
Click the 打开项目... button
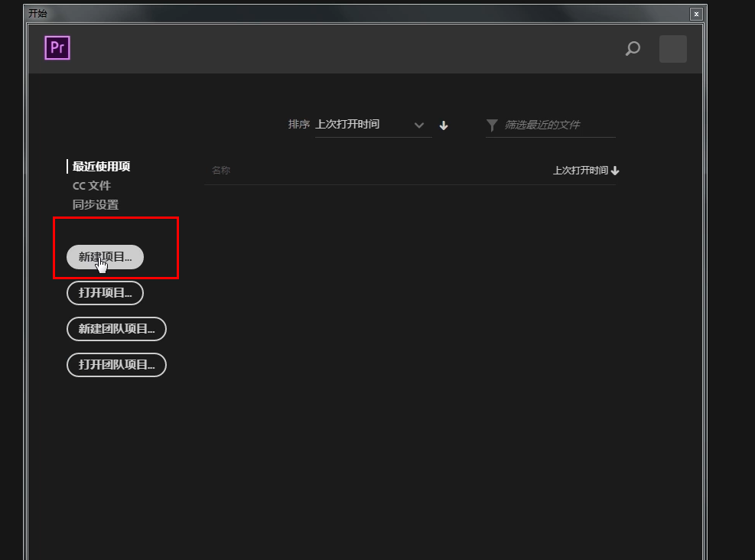pos(105,293)
